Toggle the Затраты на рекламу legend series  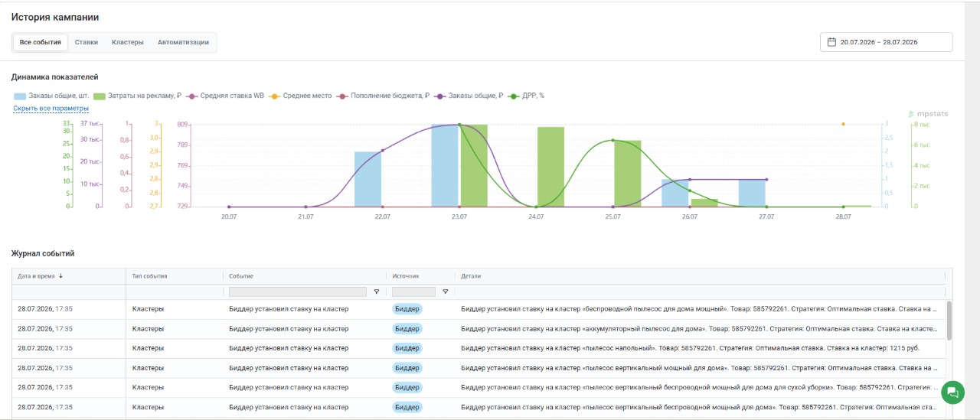tap(138, 96)
